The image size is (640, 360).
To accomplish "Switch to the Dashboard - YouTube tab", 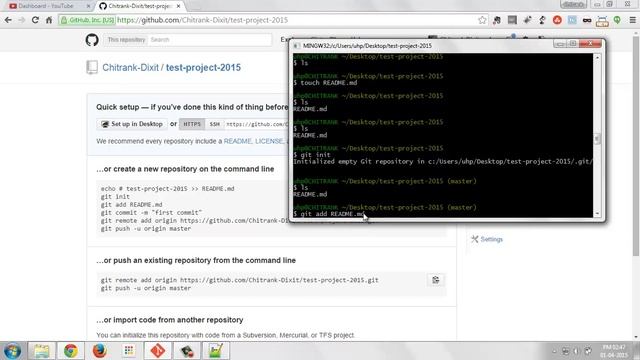I will pyautogui.click(x=46, y=6).
